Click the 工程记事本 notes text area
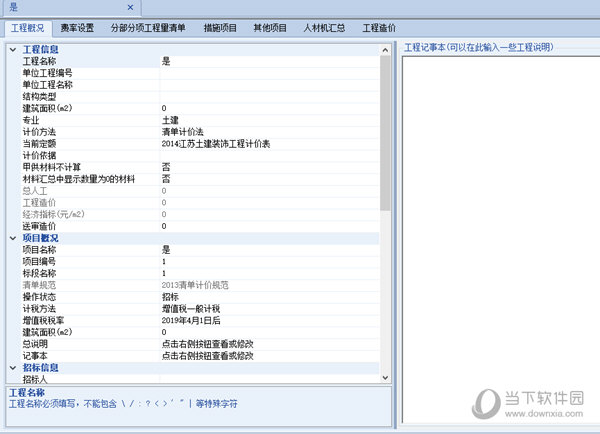 [501, 240]
